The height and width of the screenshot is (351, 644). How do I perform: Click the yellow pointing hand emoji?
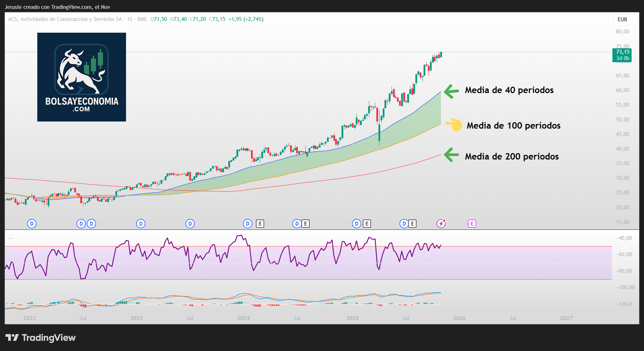[x=454, y=125]
